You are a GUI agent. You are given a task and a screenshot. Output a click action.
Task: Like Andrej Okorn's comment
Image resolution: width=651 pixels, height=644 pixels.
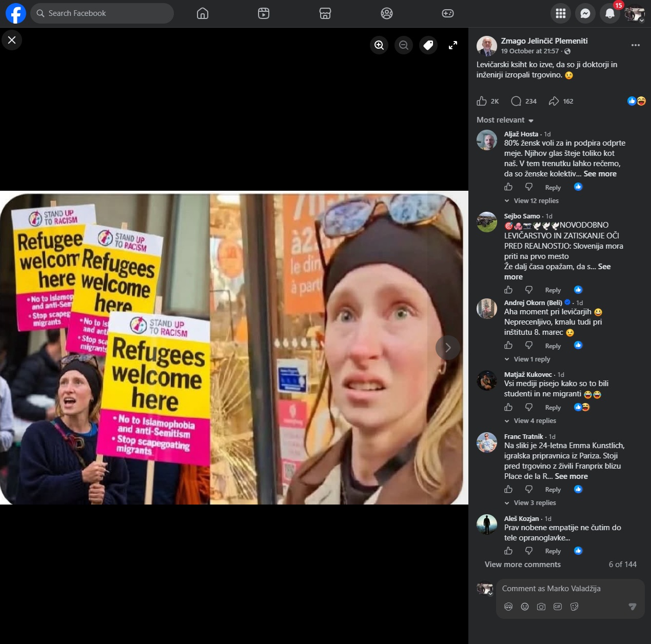tap(508, 346)
